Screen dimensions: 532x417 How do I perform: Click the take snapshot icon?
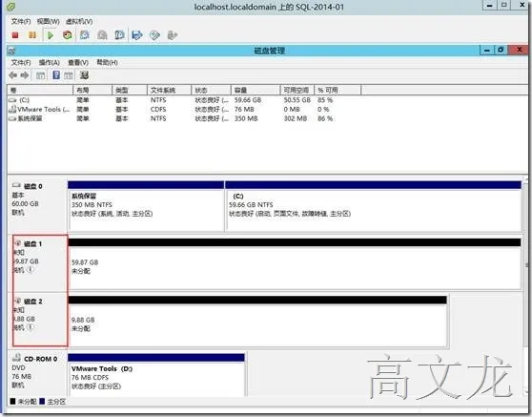tap(85, 35)
